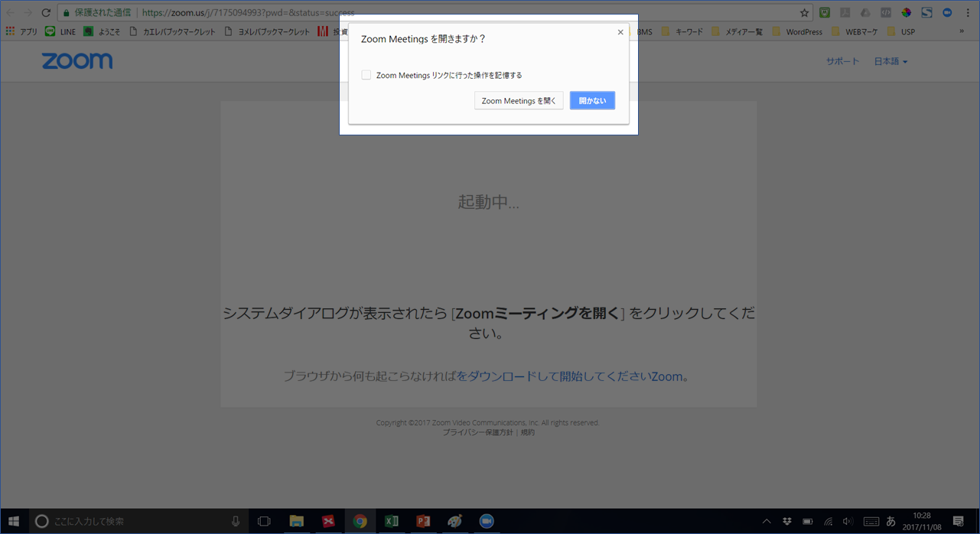Image resolution: width=980 pixels, height=534 pixels.
Task: Click the Wi-Fi network tray icon
Action: 828,521
